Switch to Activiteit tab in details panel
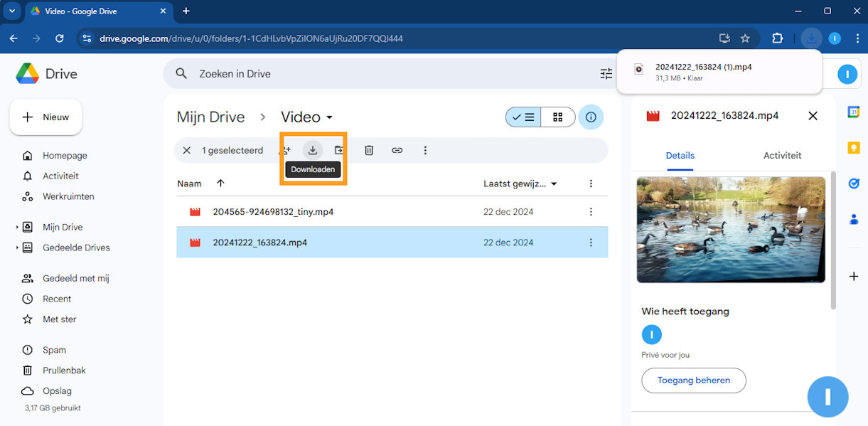The height and width of the screenshot is (426, 868). click(x=783, y=156)
